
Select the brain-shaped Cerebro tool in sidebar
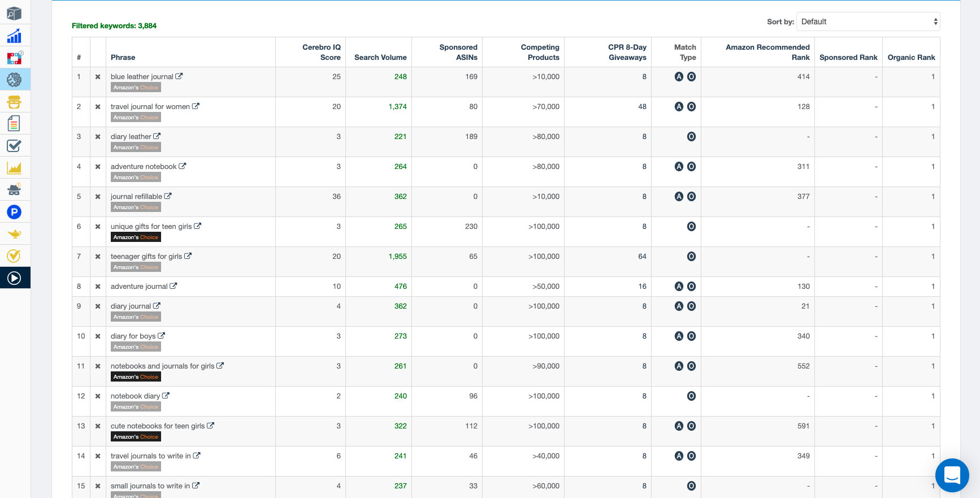pyautogui.click(x=14, y=80)
